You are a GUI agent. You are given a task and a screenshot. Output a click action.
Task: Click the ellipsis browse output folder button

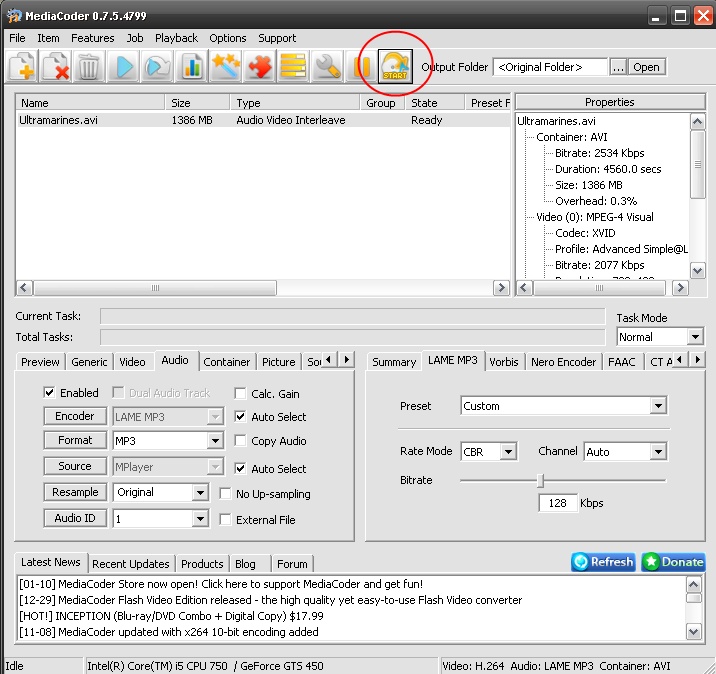coord(618,67)
